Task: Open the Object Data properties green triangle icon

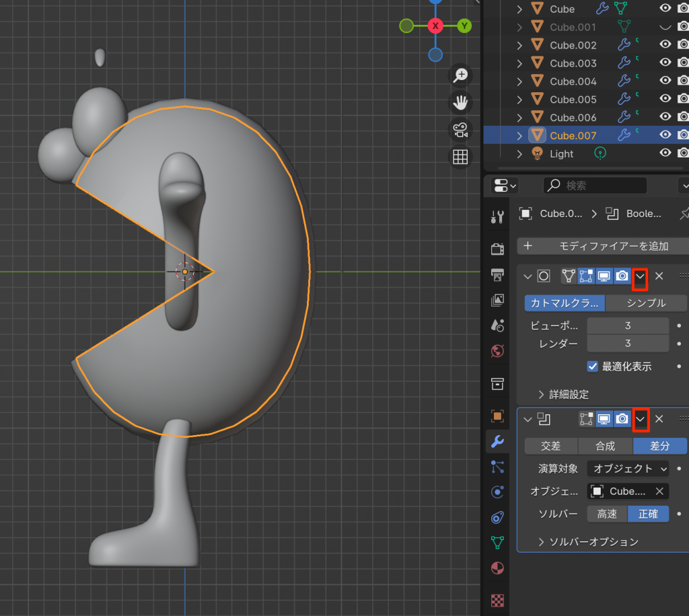Action: coord(497,542)
